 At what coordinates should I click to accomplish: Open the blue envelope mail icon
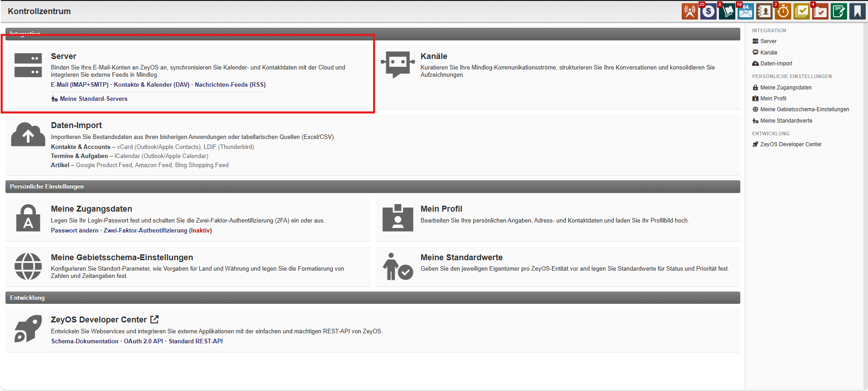[745, 11]
